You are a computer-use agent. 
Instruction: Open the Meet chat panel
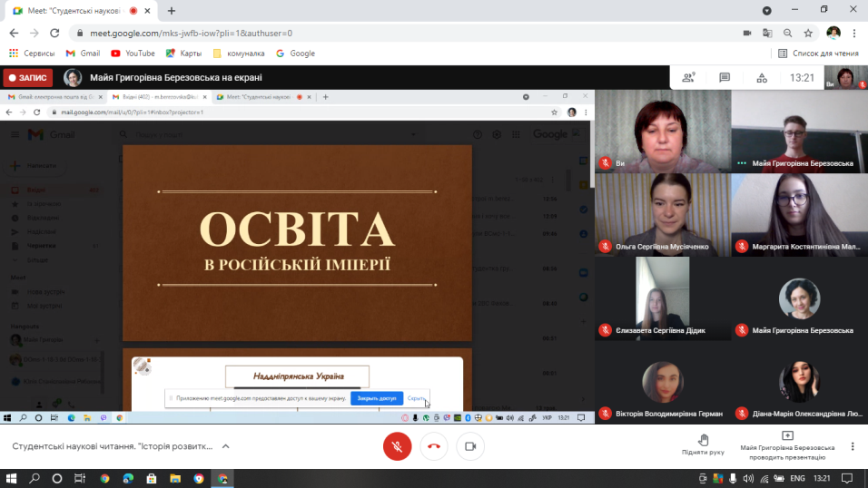point(725,78)
